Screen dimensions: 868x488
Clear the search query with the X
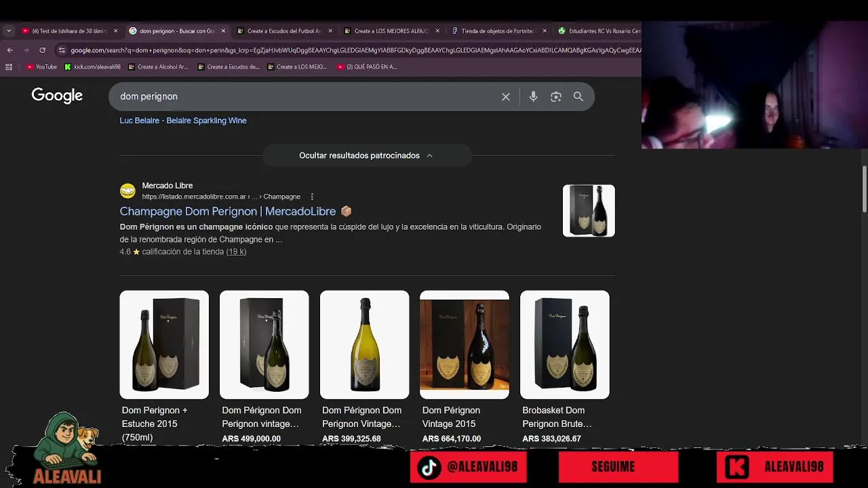tap(506, 97)
